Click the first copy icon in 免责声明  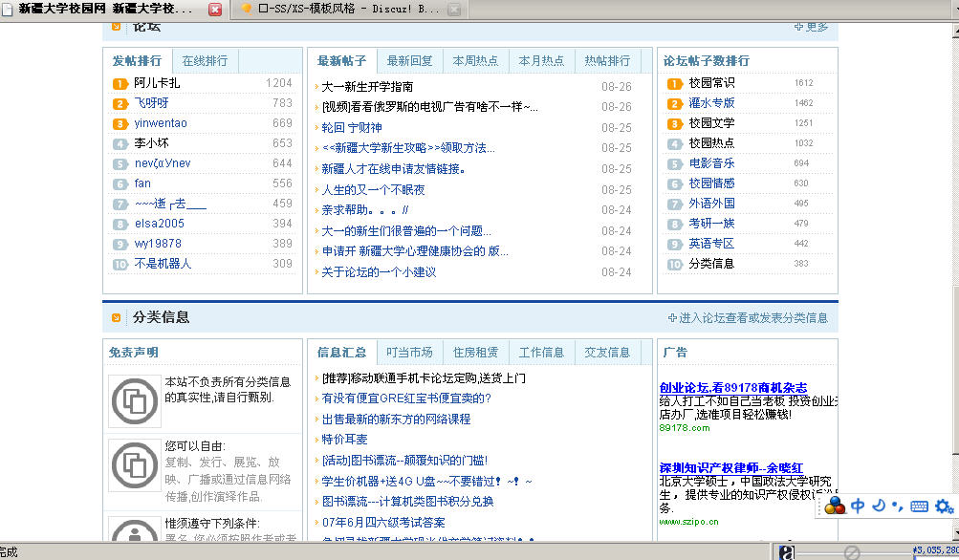pos(135,401)
